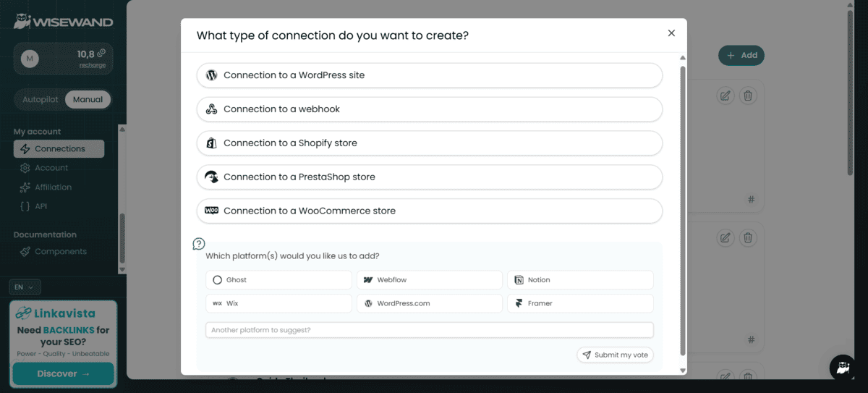
Task: Select Connection to a webhook
Action: click(x=430, y=109)
